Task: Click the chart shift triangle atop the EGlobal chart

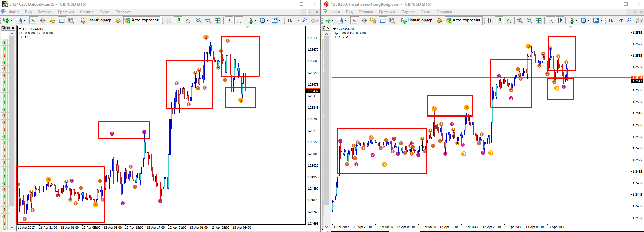Action: coord(248,27)
